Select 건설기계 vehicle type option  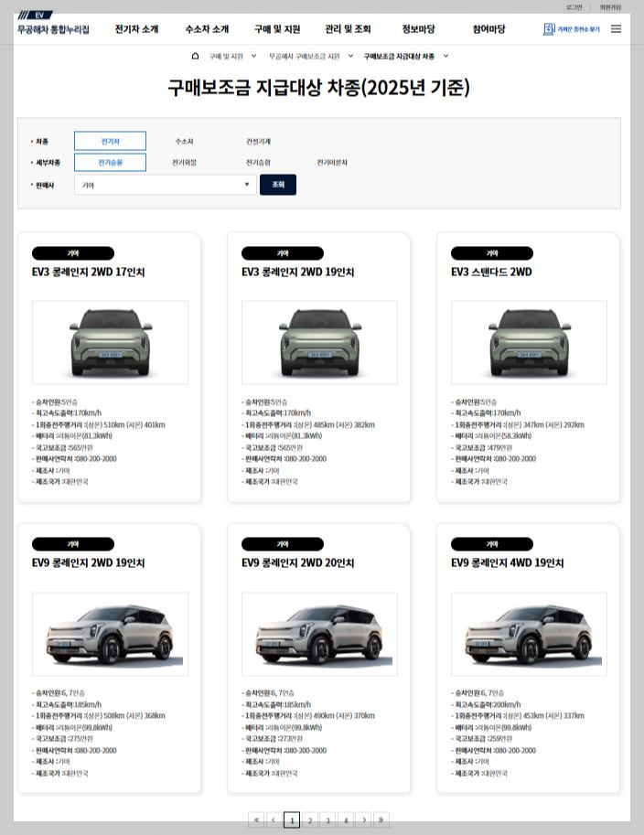click(x=258, y=141)
